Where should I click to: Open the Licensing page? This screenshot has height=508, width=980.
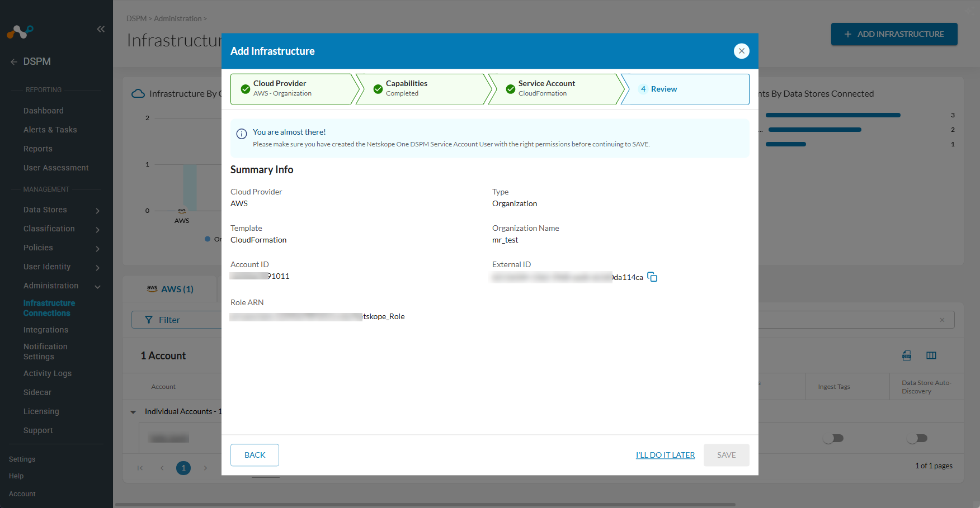click(41, 411)
